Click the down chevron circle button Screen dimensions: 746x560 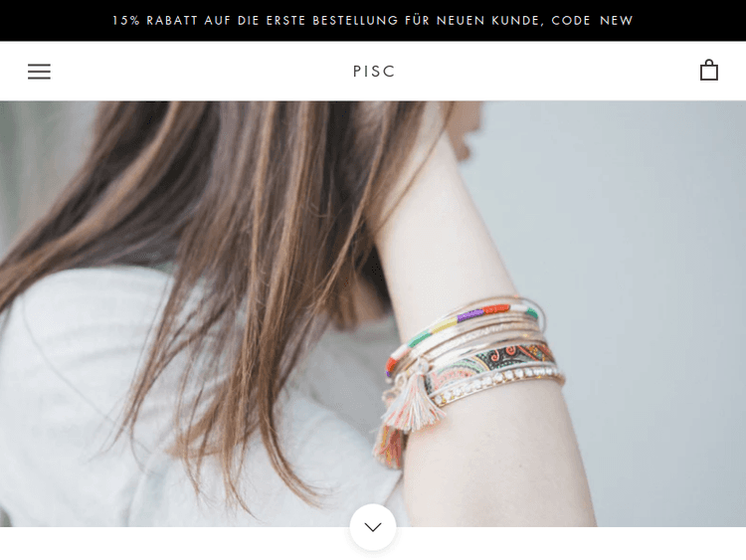pos(373,527)
